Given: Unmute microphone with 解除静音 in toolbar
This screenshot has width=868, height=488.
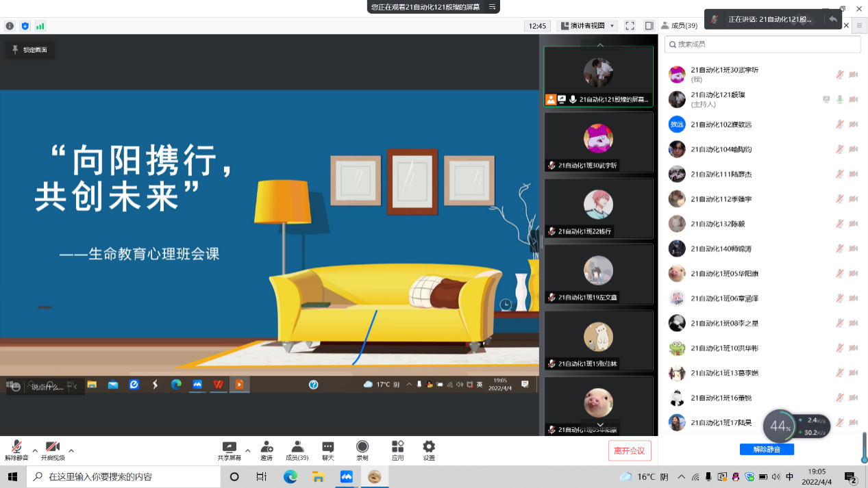Looking at the screenshot, I should [x=16, y=450].
